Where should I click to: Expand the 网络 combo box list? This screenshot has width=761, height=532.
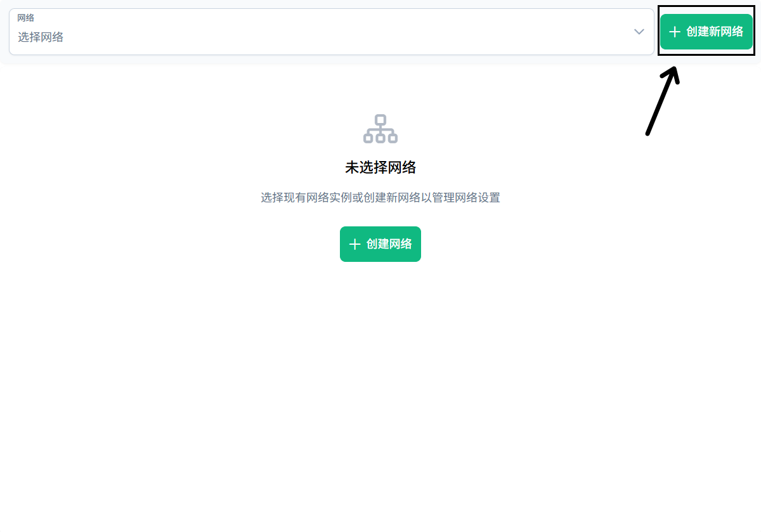[x=639, y=32]
